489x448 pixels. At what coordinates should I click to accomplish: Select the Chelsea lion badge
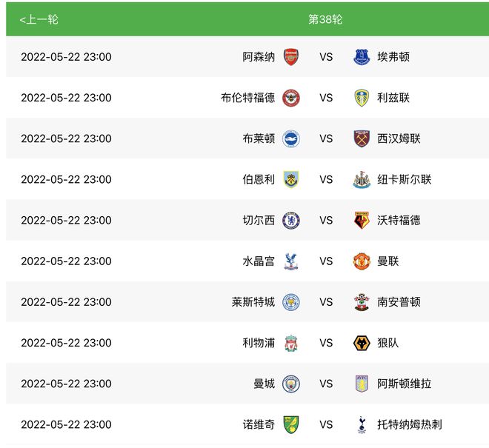pos(291,221)
